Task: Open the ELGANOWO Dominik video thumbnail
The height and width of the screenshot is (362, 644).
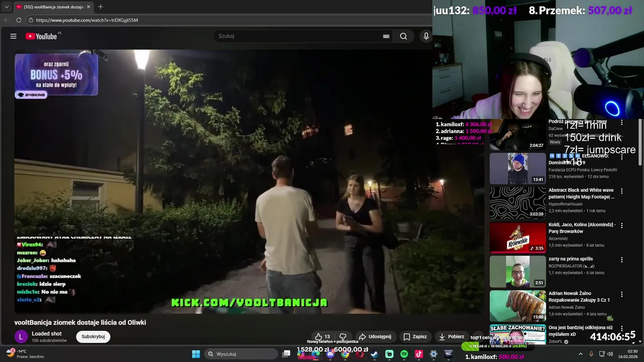Action: [518, 169]
